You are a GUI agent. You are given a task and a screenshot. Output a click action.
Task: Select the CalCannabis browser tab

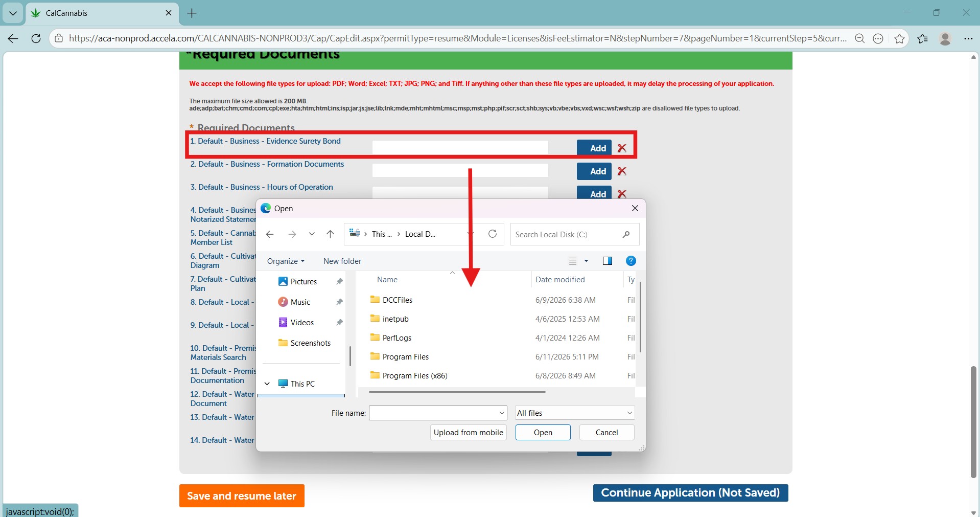tap(102, 13)
